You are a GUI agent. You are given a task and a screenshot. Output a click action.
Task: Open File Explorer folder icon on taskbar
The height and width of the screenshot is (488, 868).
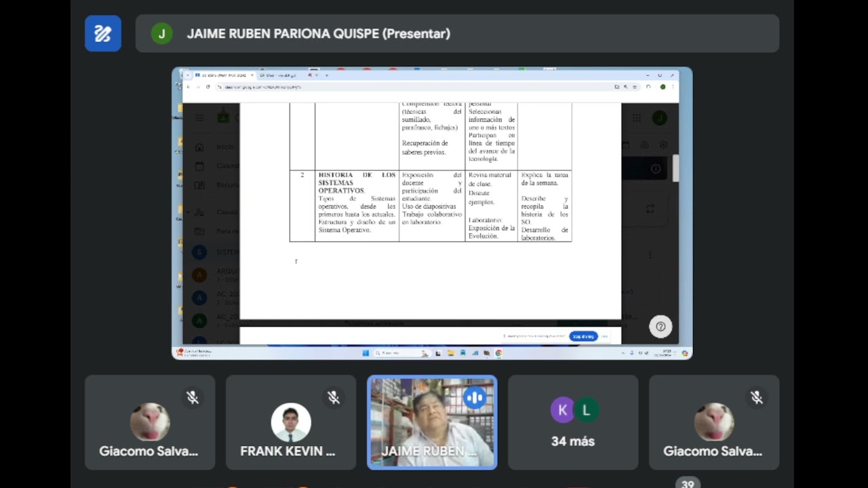450,353
